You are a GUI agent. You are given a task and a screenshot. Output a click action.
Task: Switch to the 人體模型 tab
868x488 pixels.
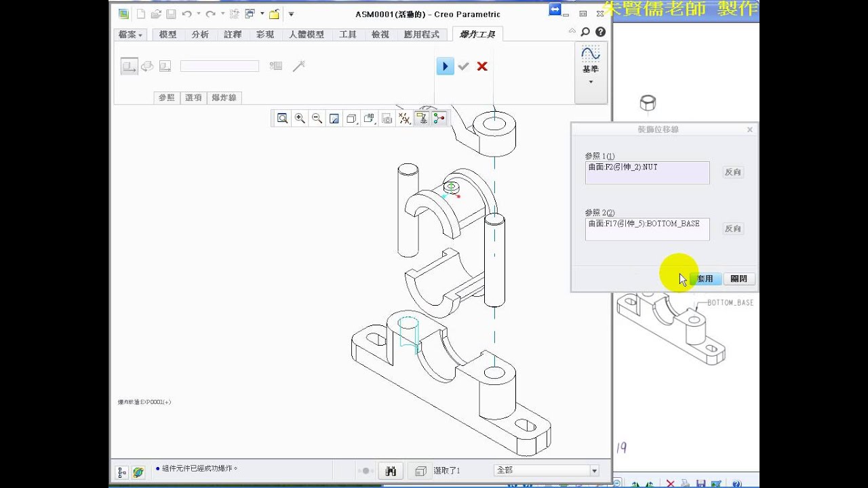(306, 35)
